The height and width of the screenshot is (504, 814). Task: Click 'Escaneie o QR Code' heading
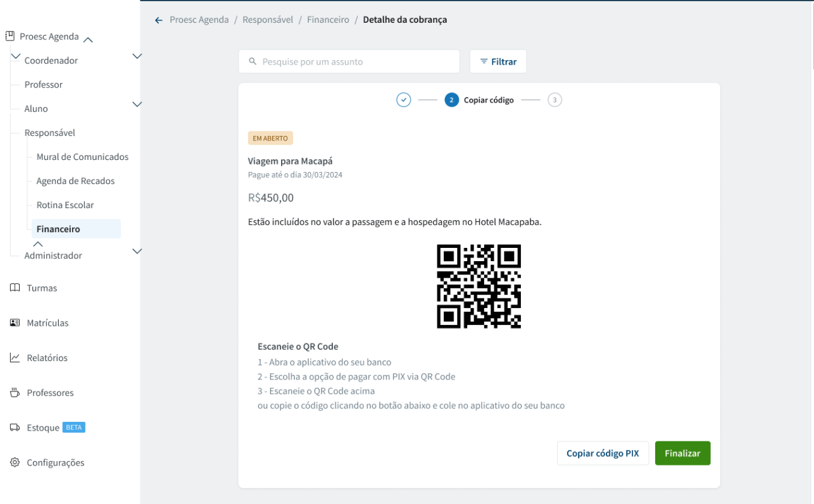click(298, 347)
